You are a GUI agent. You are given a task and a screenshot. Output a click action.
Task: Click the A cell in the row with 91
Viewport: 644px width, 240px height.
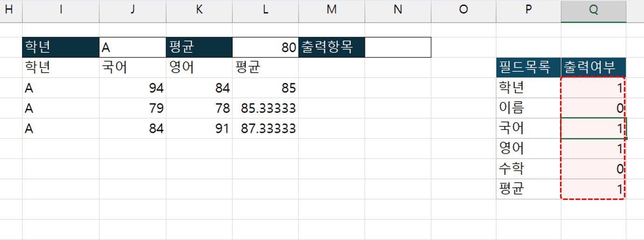click(x=61, y=128)
